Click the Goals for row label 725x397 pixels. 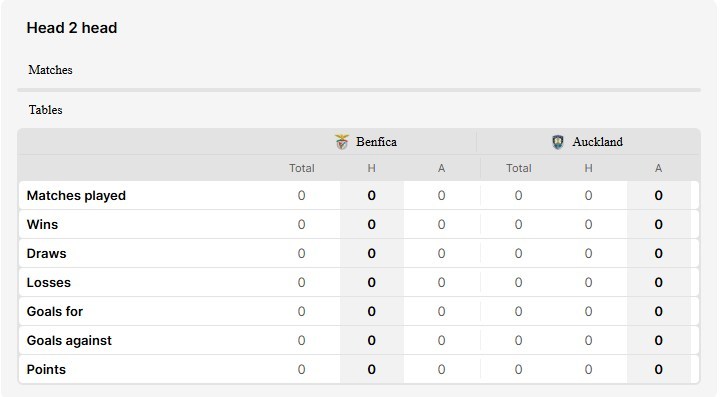[55, 311]
